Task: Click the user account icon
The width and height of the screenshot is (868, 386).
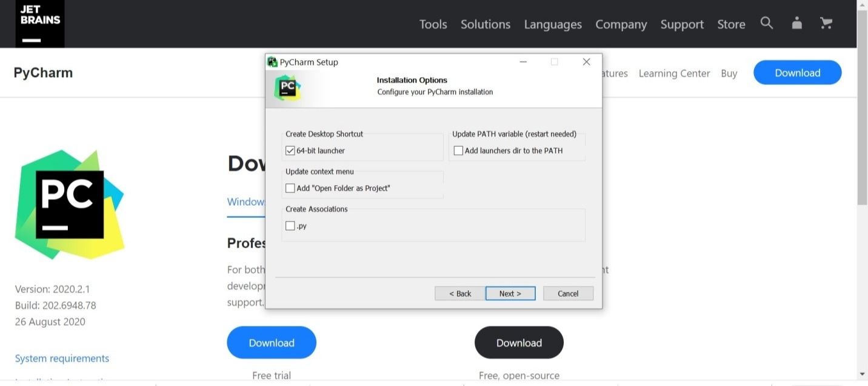Action: [796, 23]
